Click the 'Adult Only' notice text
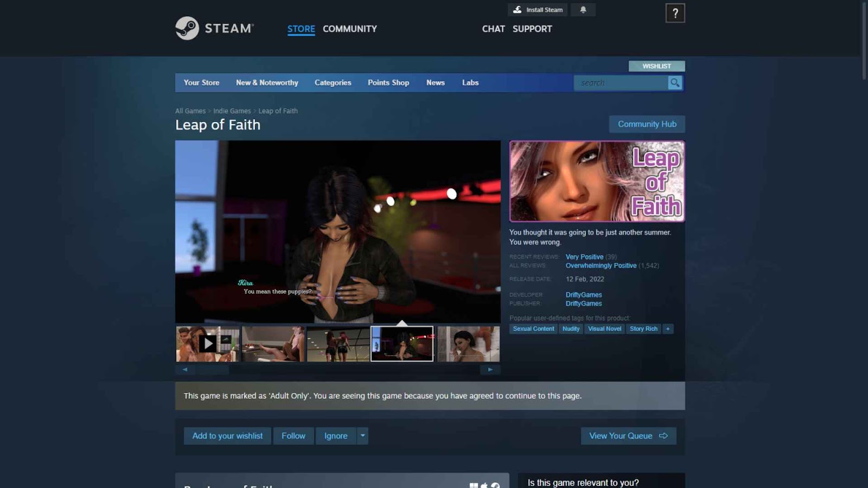The image size is (868, 488). 382,396
